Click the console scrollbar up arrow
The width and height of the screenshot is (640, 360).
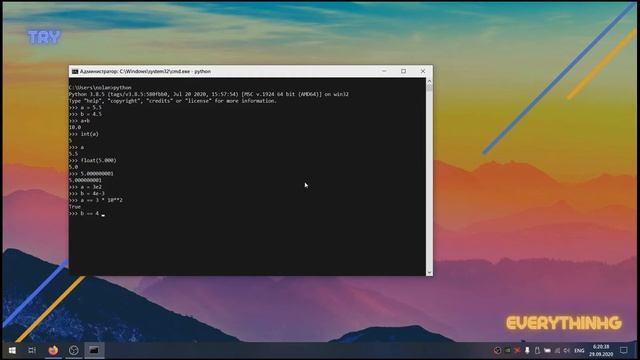[429, 81]
